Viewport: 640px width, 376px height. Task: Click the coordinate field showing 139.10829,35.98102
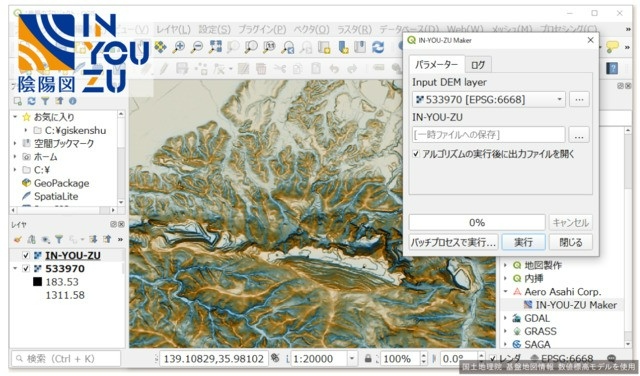click(213, 359)
